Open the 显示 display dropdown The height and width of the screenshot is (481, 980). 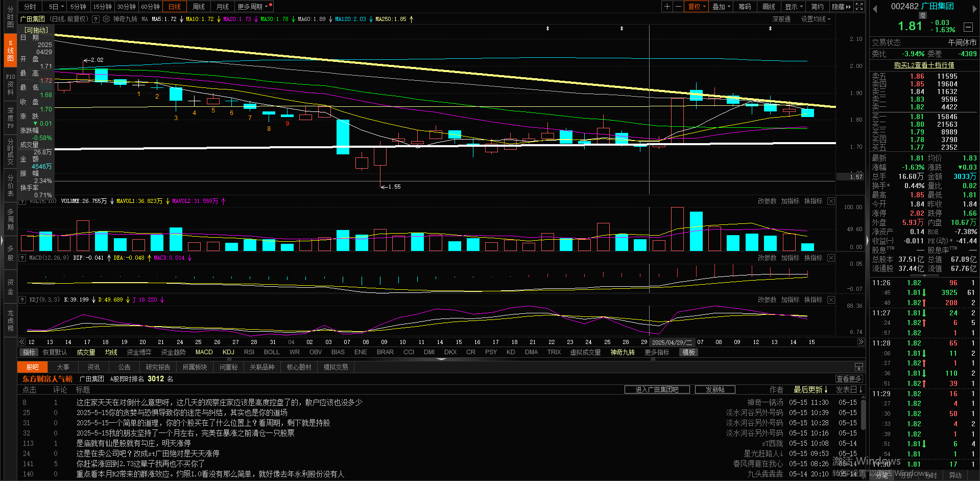[x=794, y=7]
